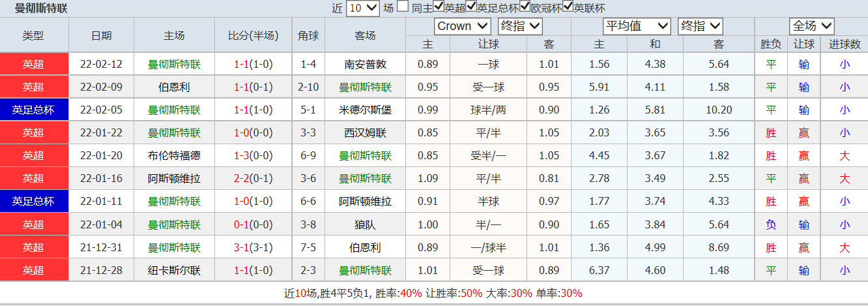Viewport: 868px width, 306px height.
Task: Click the 负 result in 狼队 row
Action: 771,224
